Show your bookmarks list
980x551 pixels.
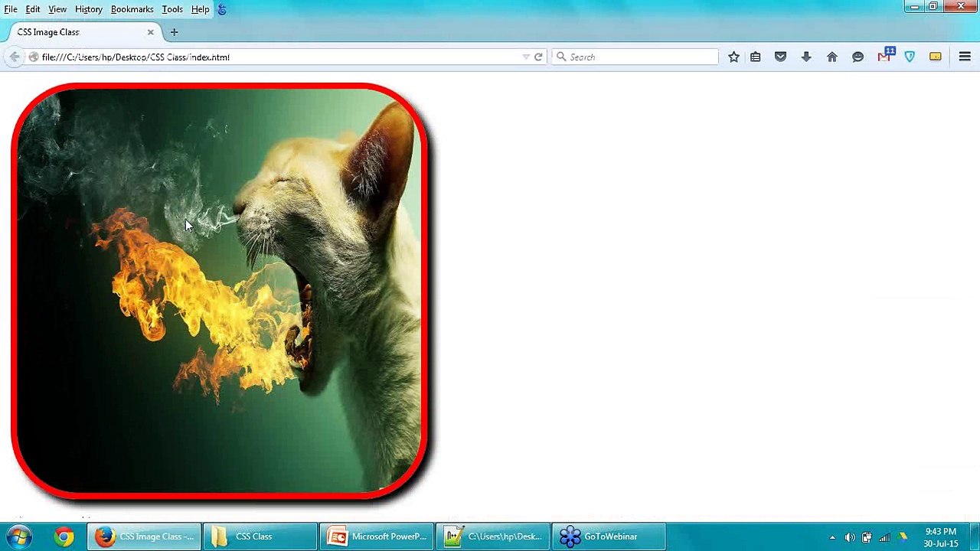(x=755, y=57)
